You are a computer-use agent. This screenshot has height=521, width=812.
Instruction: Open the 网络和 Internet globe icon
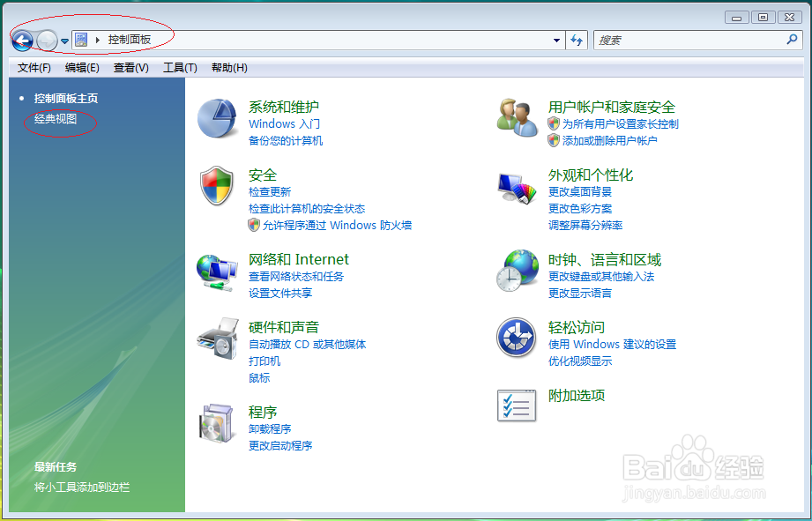click(x=217, y=272)
